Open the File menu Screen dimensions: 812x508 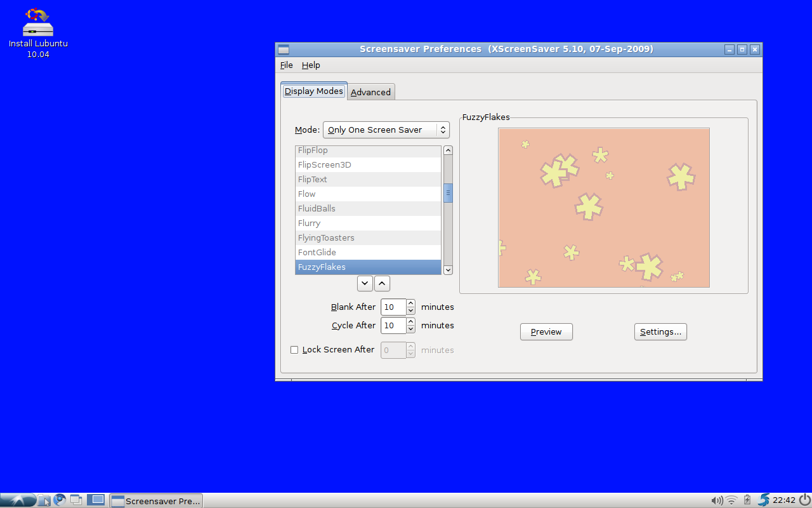tap(287, 65)
